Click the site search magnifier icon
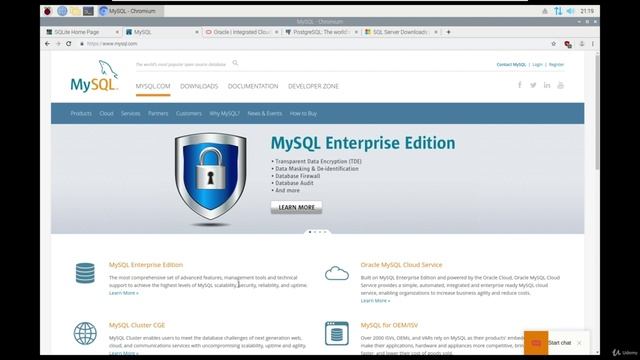Screen dimensions: 640x360 click(235, 63)
